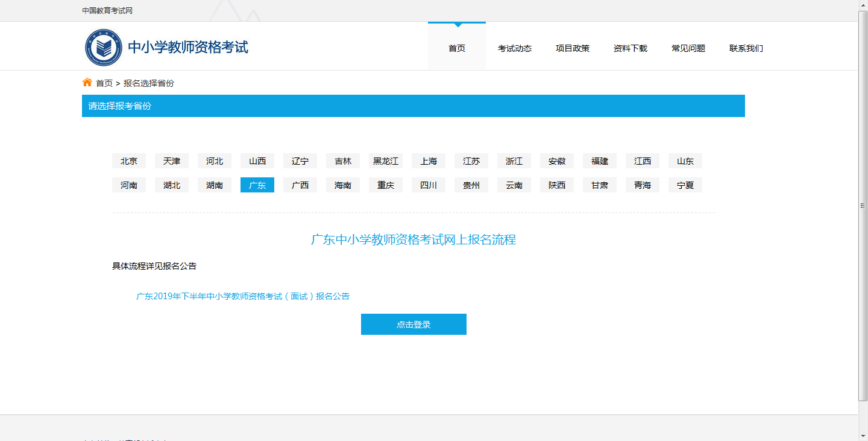This screenshot has height=441, width=868.
Task: Select the 河北 province button
Action: [215, 161]
